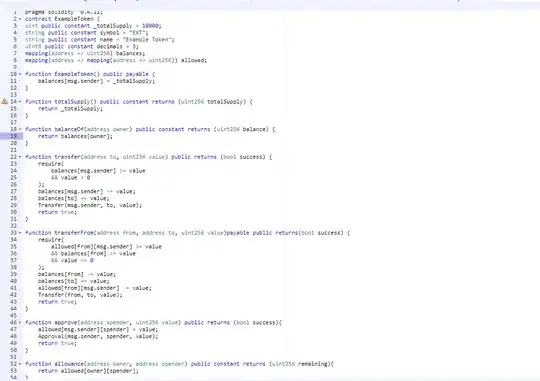Click the 'function balanceOf(address owner)' line

click(150, 129)
